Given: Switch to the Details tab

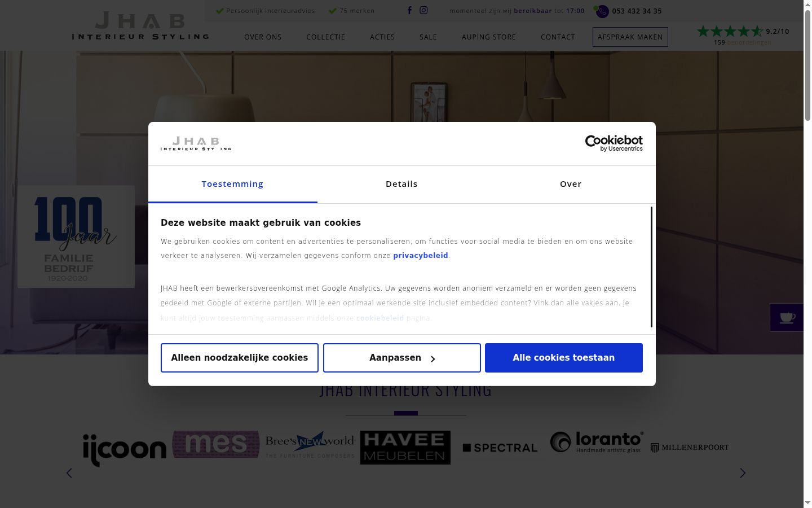Looking at the screenshot, I should [x=401, y=184].
